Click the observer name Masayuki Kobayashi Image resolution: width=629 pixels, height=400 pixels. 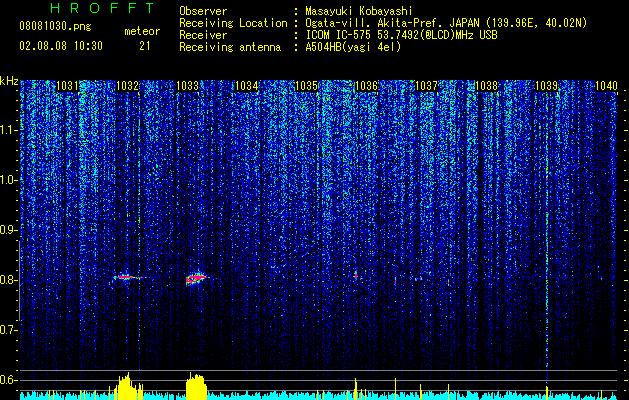359,11
